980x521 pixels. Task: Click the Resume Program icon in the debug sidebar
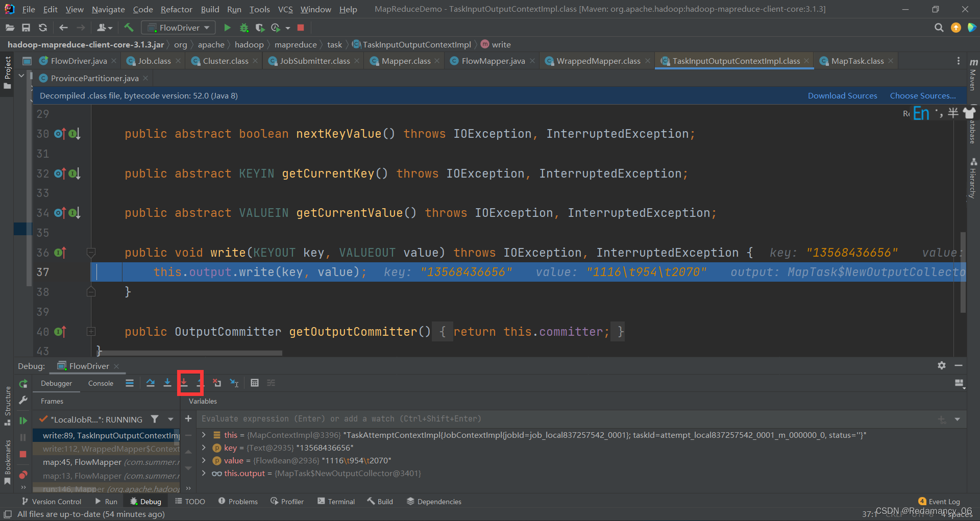[x=23, y=420]
